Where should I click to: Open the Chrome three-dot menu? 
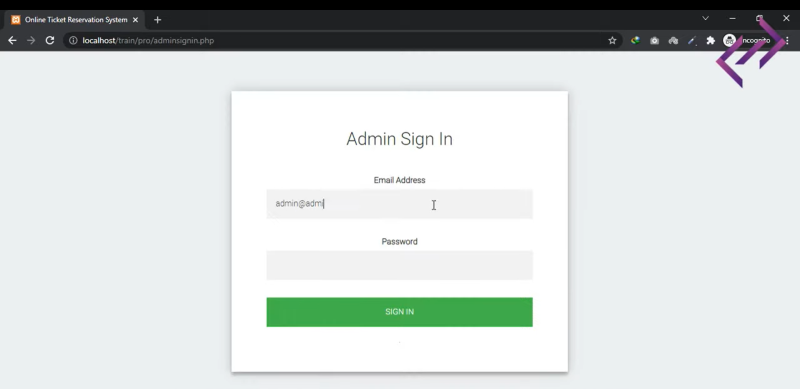point(787,40)
